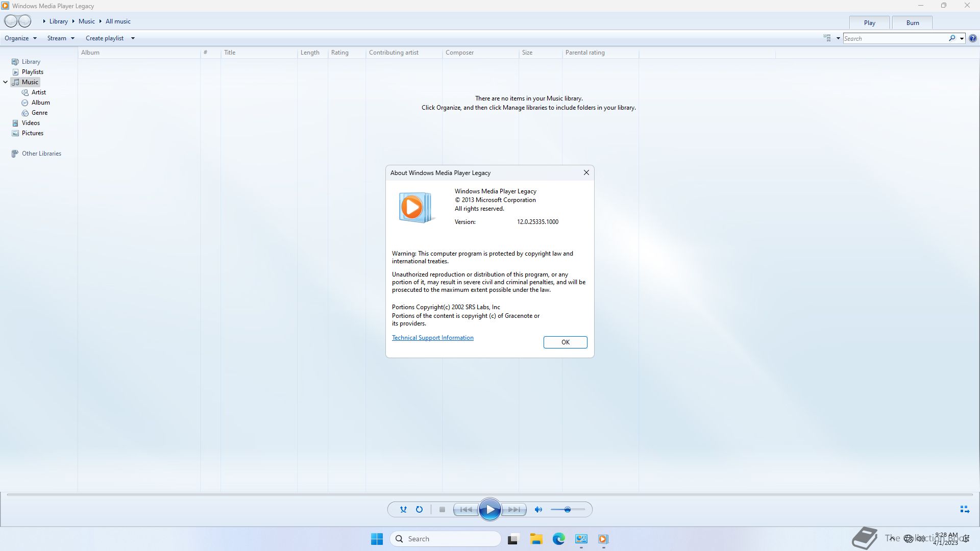The width and height of the screenshot is (980, 551).
Task: Select Videos in the sidebar
Action: [x=31, y=123]
